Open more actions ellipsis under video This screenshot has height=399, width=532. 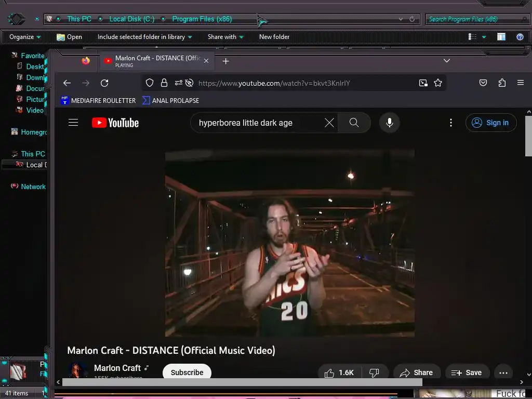pyautogui.click(x=503, y=373)
